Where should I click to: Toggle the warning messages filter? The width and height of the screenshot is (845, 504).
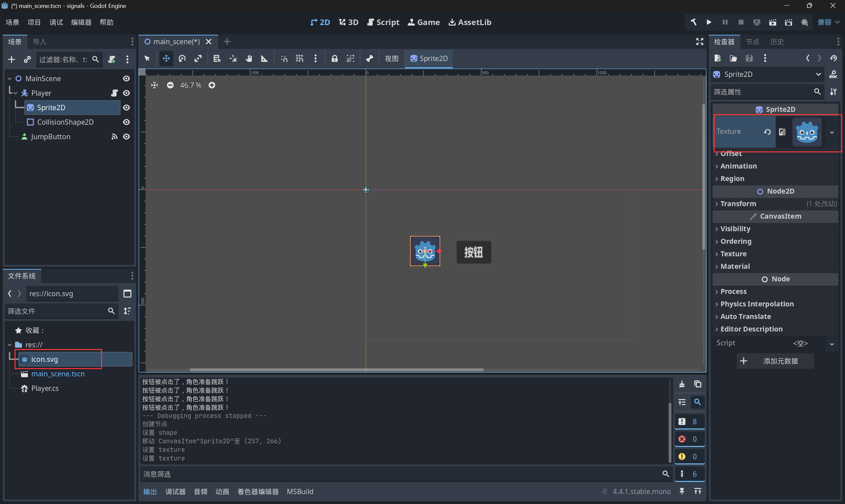[x=690, y=457]
